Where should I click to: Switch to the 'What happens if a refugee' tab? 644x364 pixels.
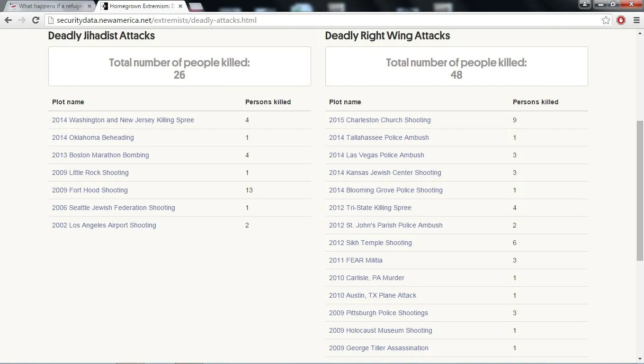pyautogui.click(x=47, y=7)
